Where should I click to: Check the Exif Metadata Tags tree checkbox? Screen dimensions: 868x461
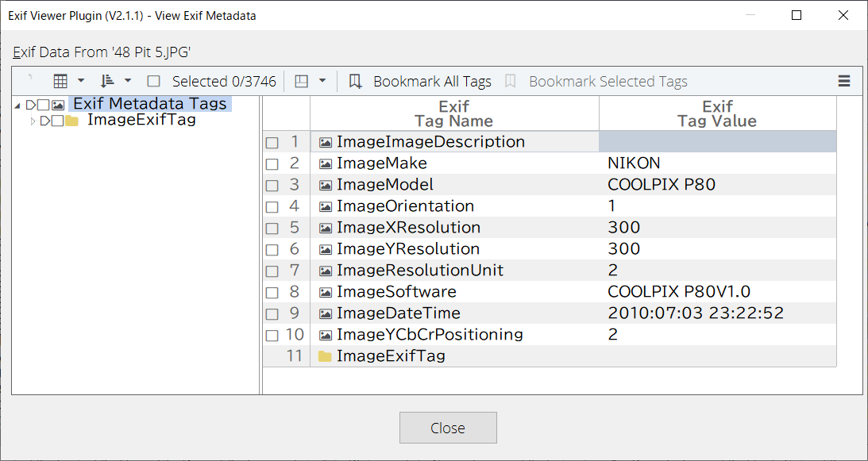[x=43, y=105]
